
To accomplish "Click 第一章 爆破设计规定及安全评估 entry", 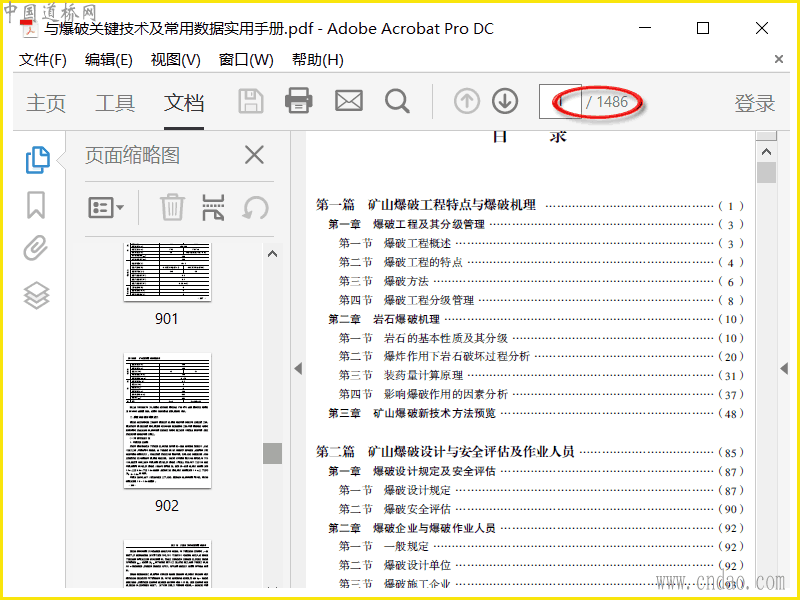I will click(536, 471).
